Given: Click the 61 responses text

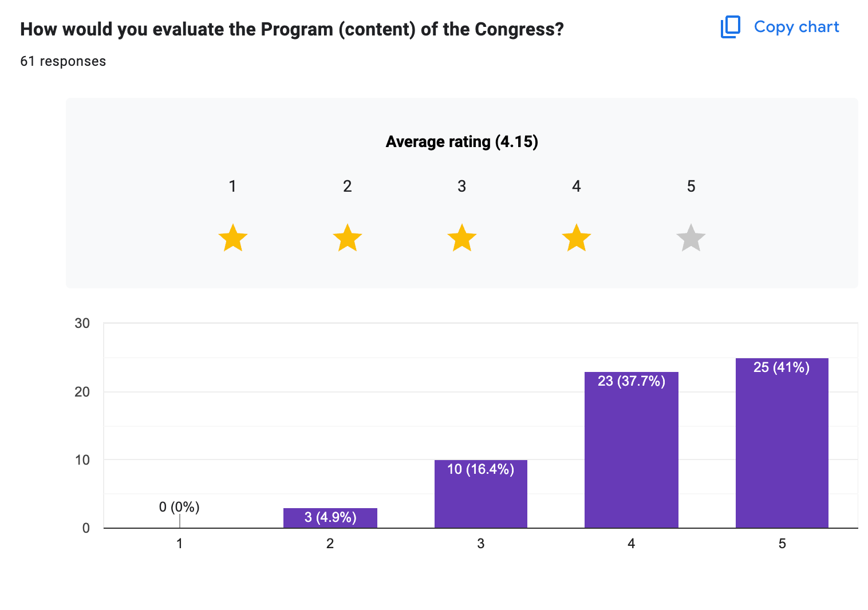Looking at the screenshot, I should pyautogui.click(x=63, y=61).
